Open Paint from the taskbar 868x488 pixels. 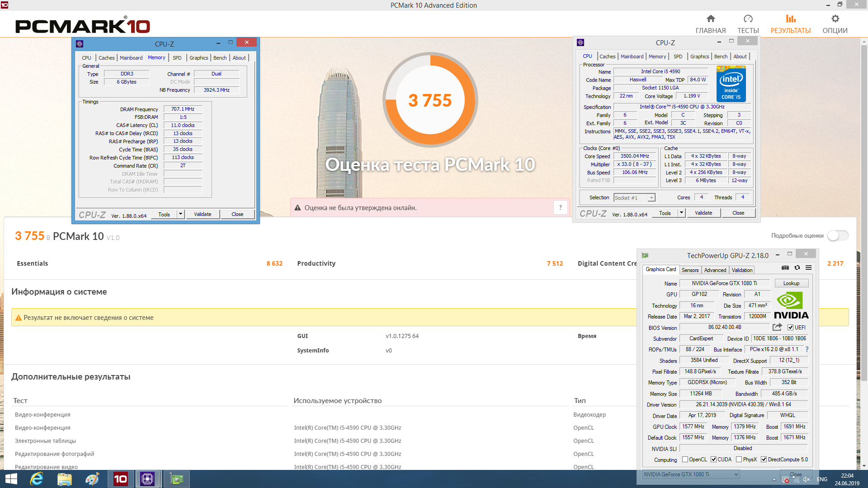[92, 479]
